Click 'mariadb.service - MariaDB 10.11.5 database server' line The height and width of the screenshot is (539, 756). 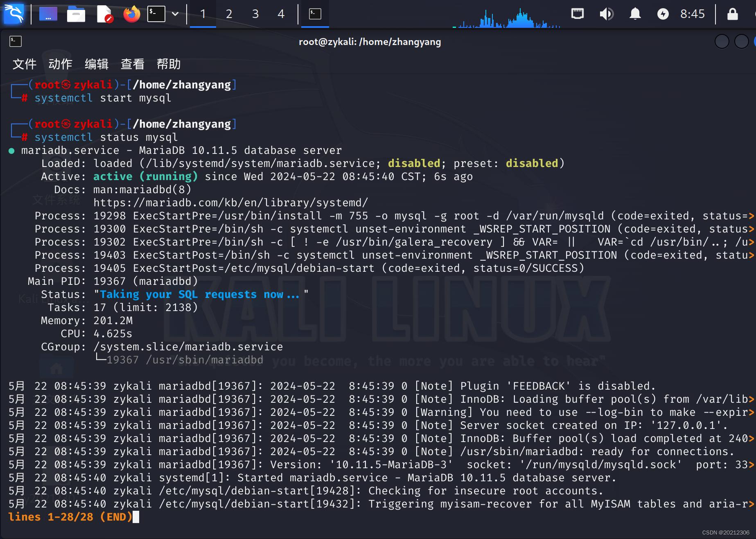click(x=181, y=150)
